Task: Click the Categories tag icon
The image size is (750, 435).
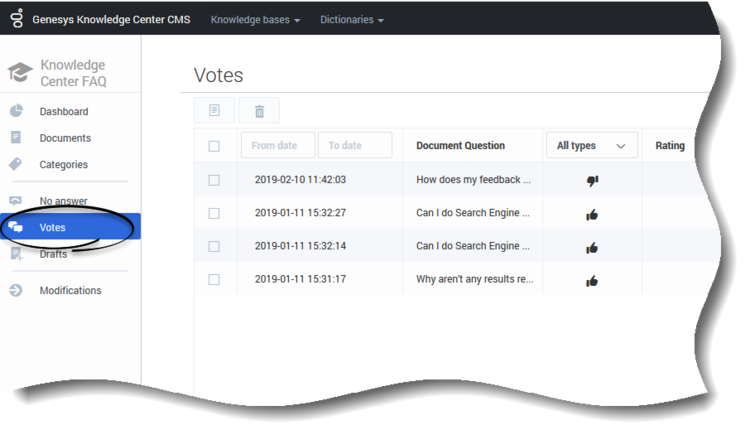Action: pos(15,164)
